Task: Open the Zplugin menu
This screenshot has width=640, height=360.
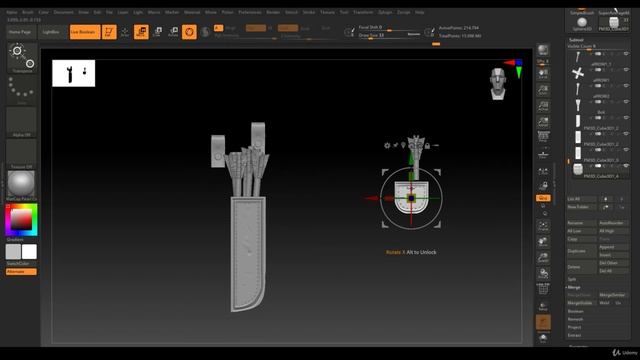Action: pos(385,12)
